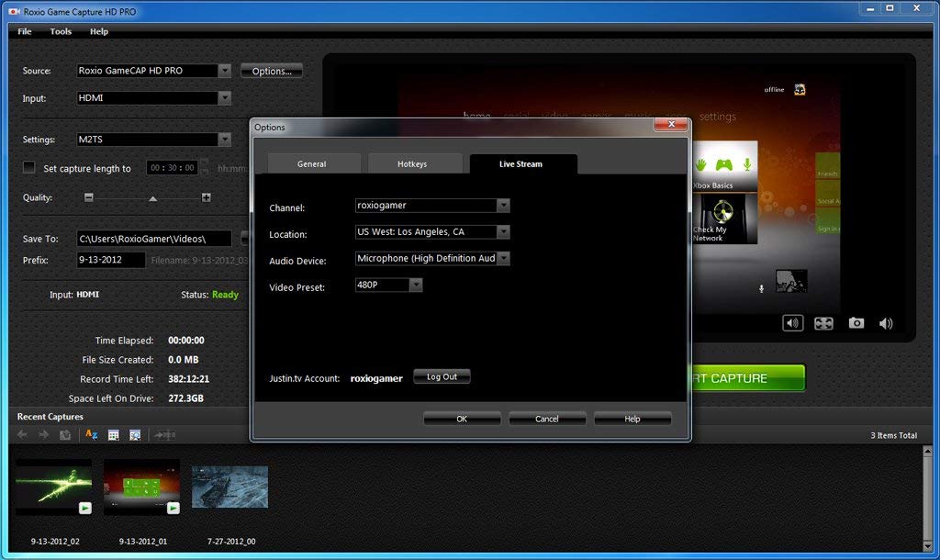
Task: Click the back arrow in Recent Captures
Action: pyautogui.click(x=23, y=434)
